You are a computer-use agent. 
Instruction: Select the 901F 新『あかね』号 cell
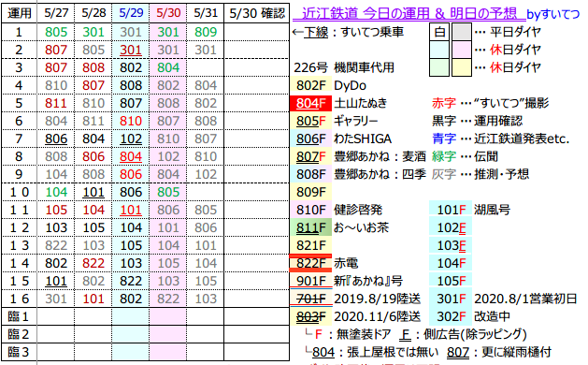(x=311, y=282)
